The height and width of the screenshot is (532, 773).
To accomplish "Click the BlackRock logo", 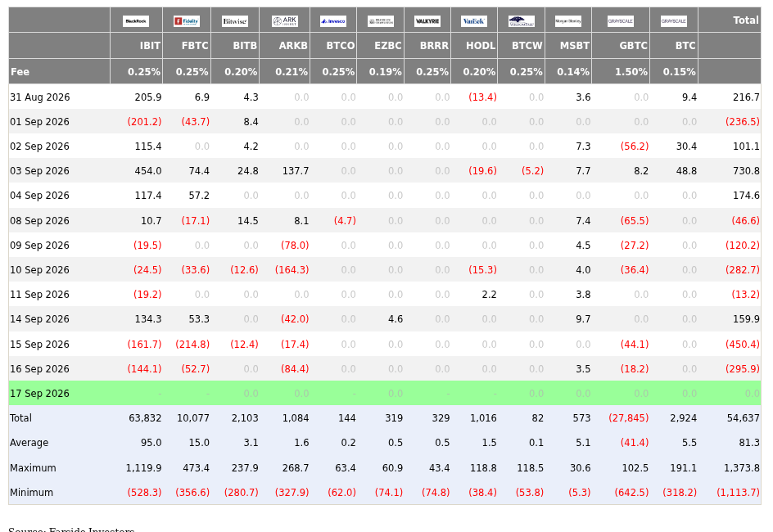I will 136,21.
